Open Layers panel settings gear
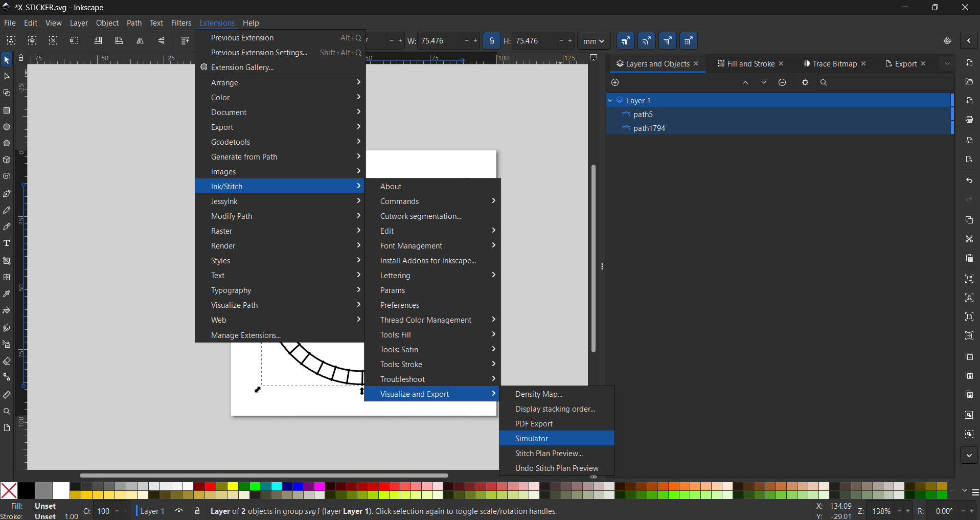980x520 pixels. (805, 82)
